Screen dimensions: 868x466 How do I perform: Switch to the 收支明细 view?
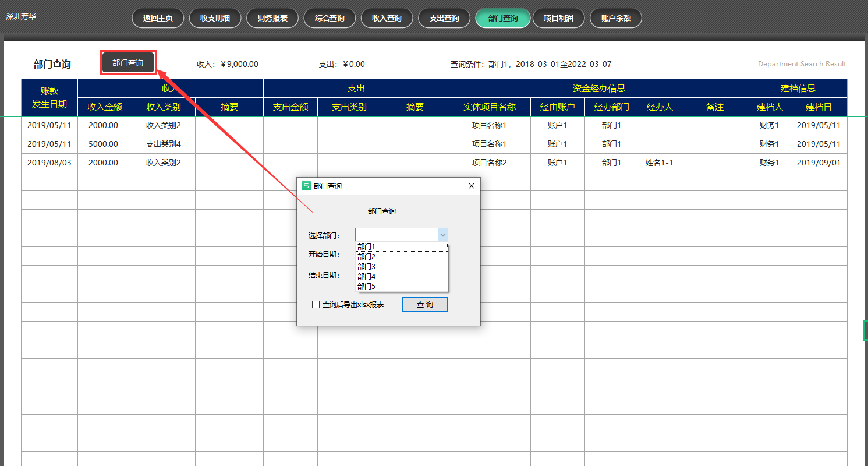[x=215, y=18]
